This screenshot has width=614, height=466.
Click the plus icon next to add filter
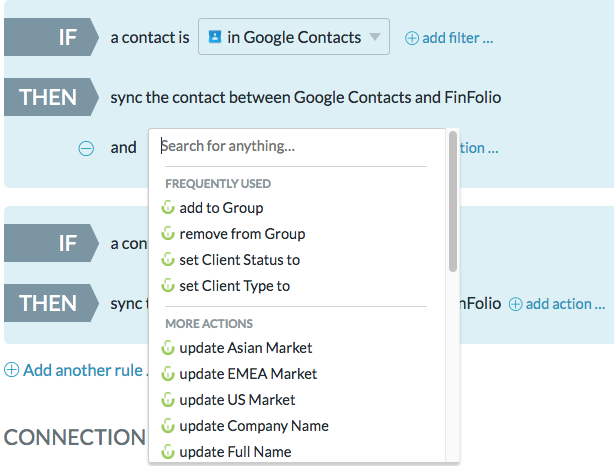click(x=412, y=38)
